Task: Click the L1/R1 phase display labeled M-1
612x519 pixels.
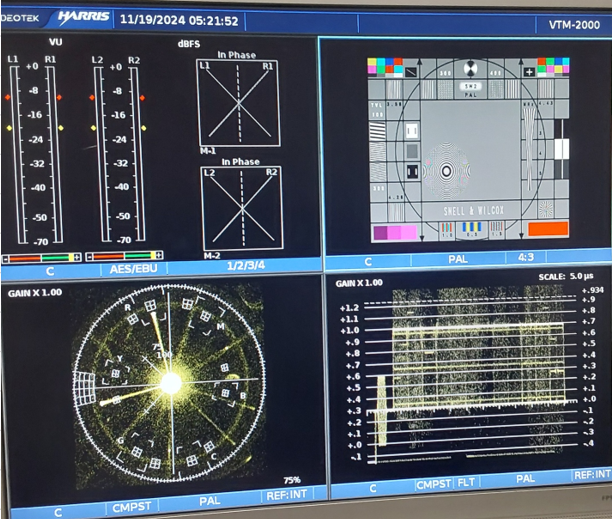Action: pos(238,103)
